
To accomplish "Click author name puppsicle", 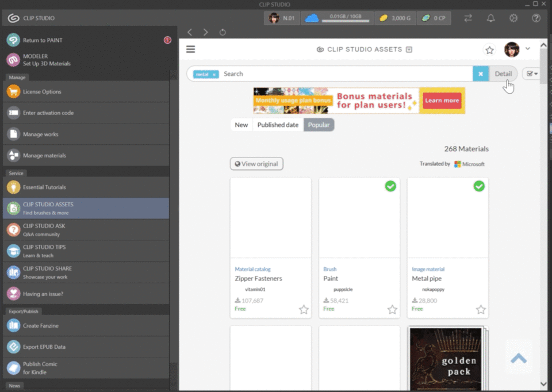I will (343, 290).
